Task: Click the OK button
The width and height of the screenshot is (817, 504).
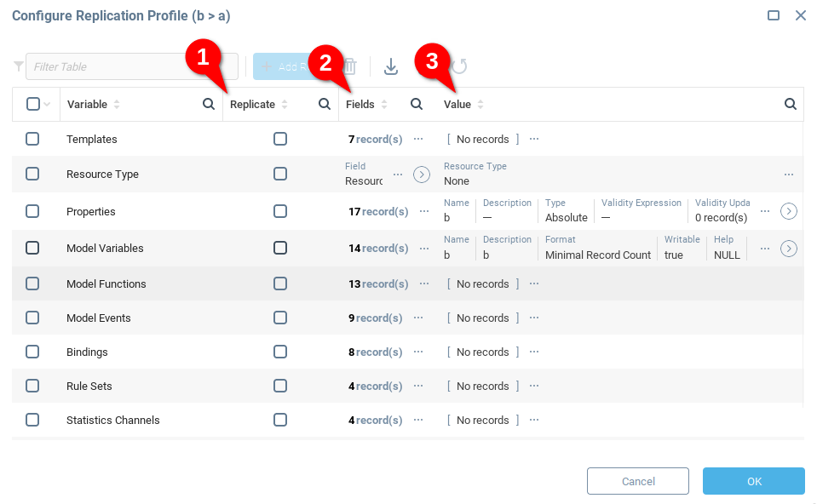Action: pos(753,481)
